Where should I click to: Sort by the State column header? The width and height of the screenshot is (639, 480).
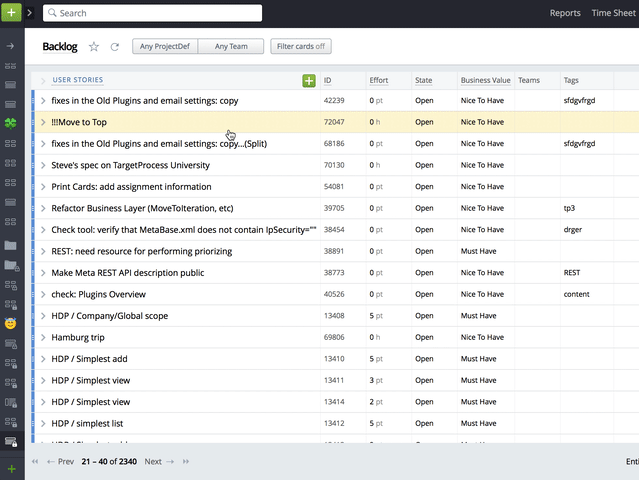pyautogui.click(x=423, y=80)
